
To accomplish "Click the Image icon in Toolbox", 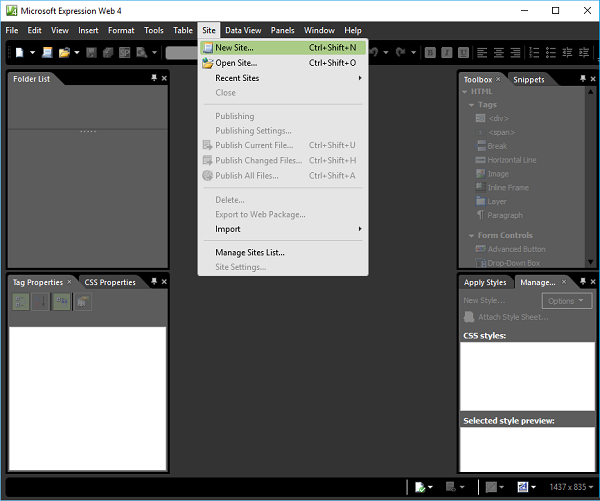I will (479, 174).
